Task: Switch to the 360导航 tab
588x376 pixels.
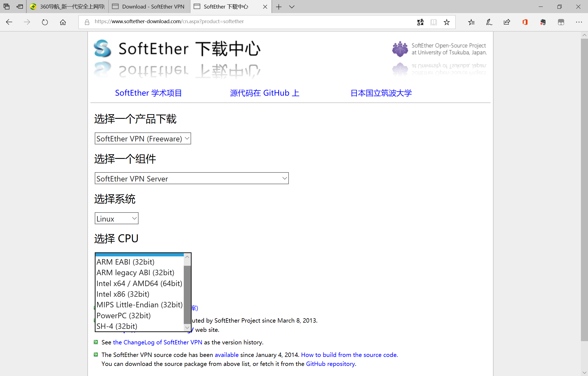Action: click(68, 7)
